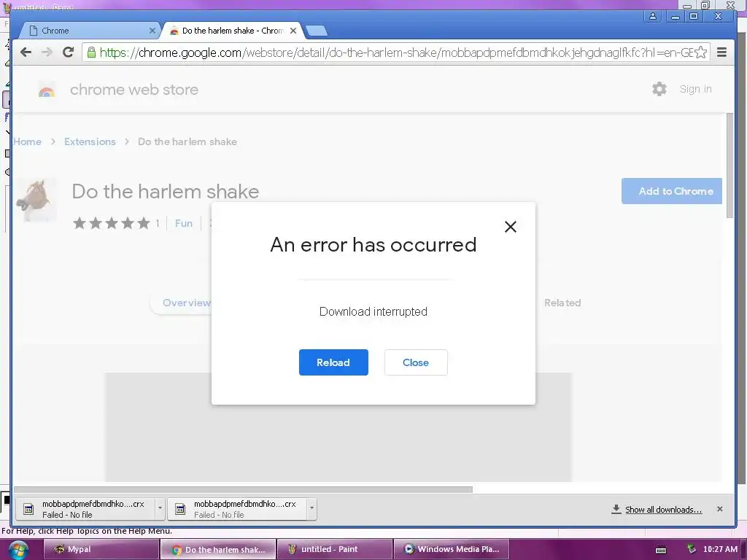Open 'Show all downloads...' link
The image size is (747, 560).
point(663,510)
